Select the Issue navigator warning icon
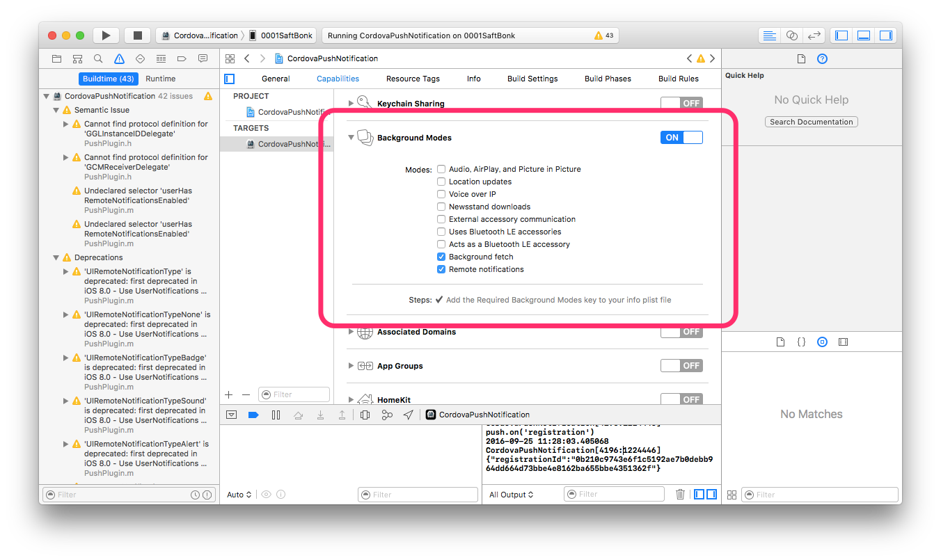Image resolution: width=941 pixels, height=560 pixels. point(119,58)
